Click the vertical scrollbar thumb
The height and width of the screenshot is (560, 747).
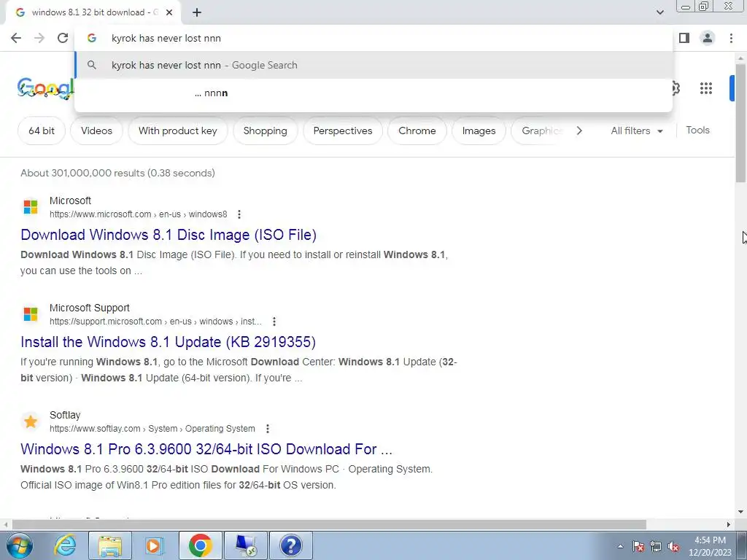tap(740, 122)
